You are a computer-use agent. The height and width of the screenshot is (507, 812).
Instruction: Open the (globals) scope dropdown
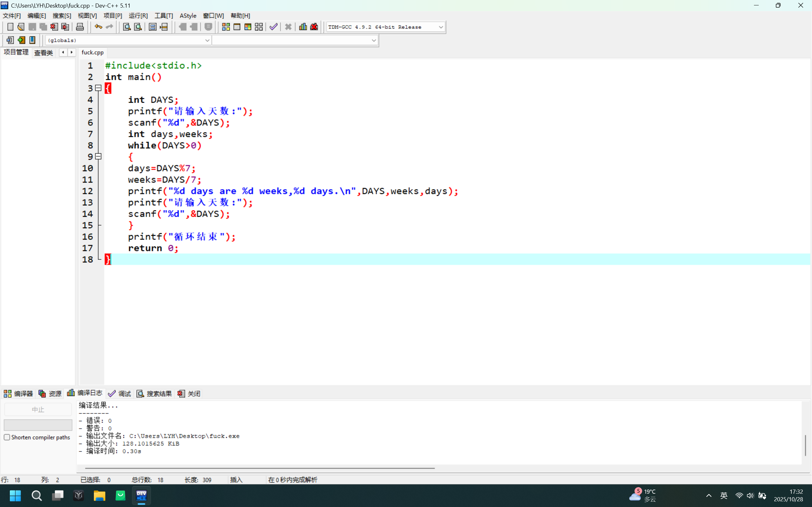coord(207,41)
